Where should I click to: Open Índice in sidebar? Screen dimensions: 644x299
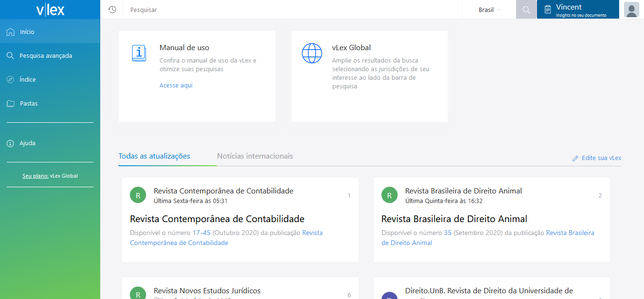click(x=50, y=80)
